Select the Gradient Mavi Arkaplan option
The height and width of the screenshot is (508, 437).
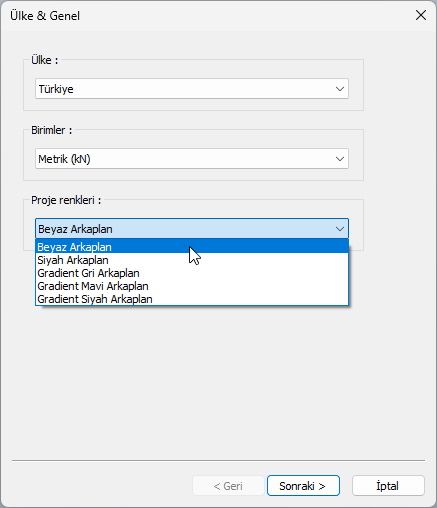(192, 286)
